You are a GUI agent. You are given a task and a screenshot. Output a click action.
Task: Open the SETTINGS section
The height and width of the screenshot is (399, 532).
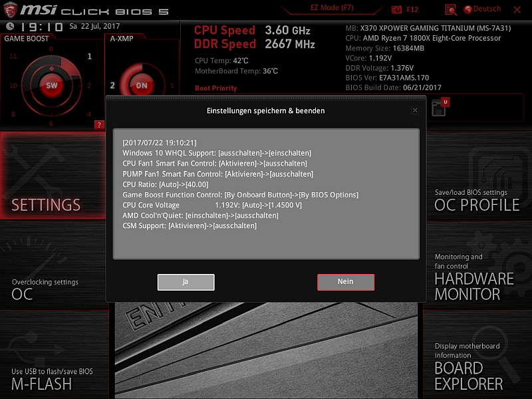[x=53, y=176]
